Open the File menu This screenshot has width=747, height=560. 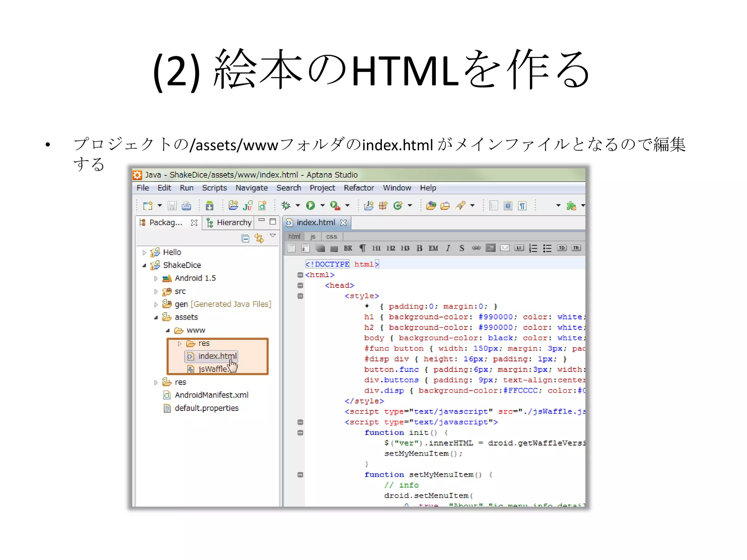pos(143,188)
